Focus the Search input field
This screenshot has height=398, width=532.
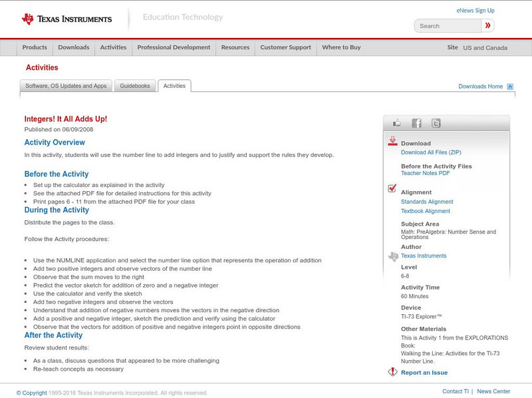[x=448, y=26]
